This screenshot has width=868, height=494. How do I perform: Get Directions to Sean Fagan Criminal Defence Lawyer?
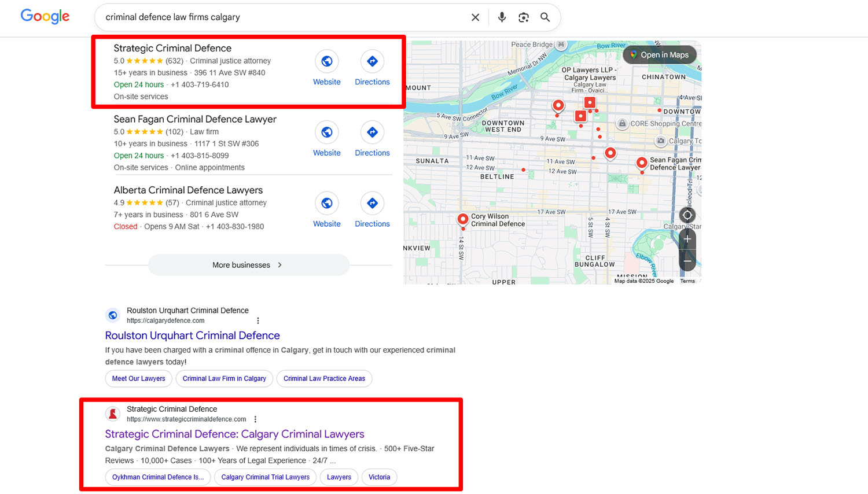(x=372, y=132)
